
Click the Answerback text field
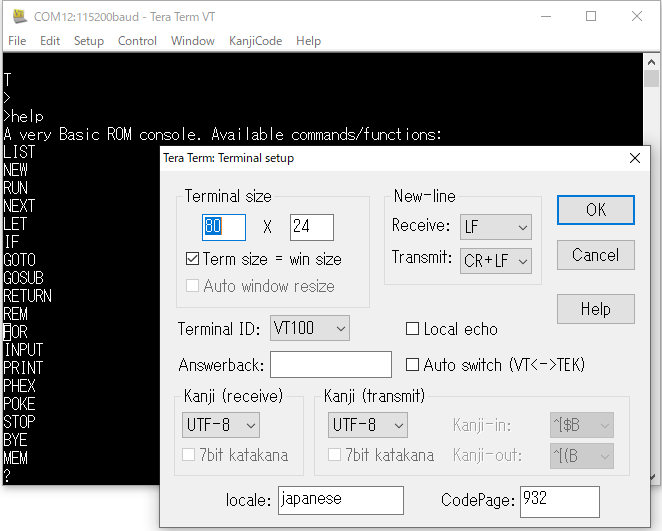330,365
